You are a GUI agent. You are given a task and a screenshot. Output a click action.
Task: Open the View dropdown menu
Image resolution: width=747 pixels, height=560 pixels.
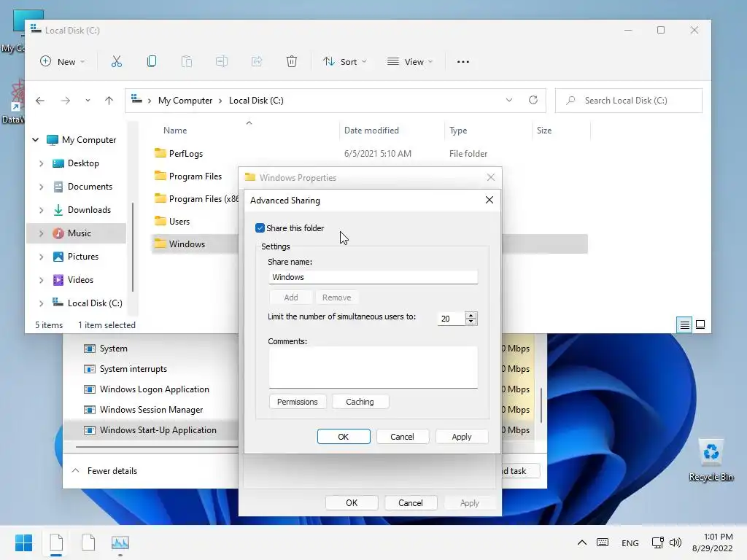coord(410,61)
